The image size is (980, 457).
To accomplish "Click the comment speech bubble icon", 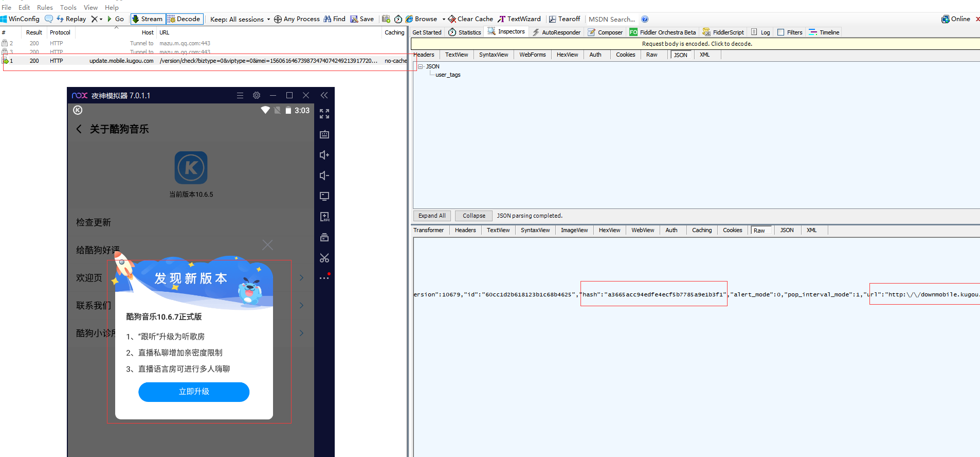I will pyautogui.click(x=49, y=19).
